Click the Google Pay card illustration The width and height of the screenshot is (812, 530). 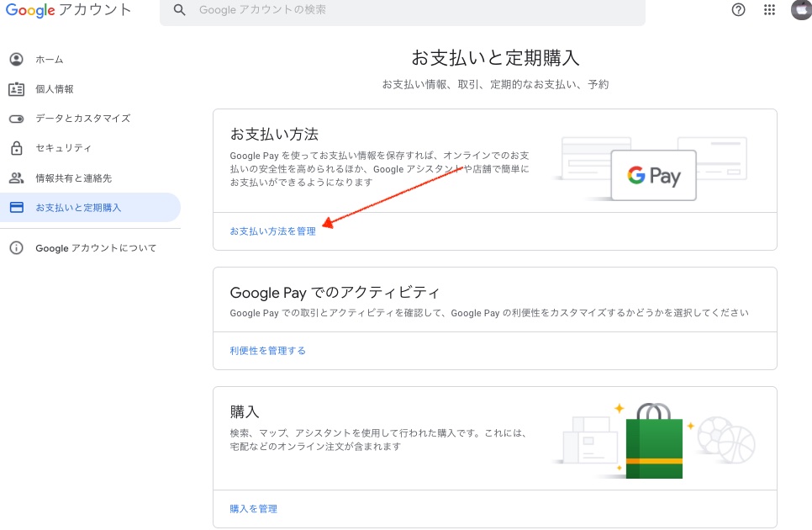[x=653, y=175]
